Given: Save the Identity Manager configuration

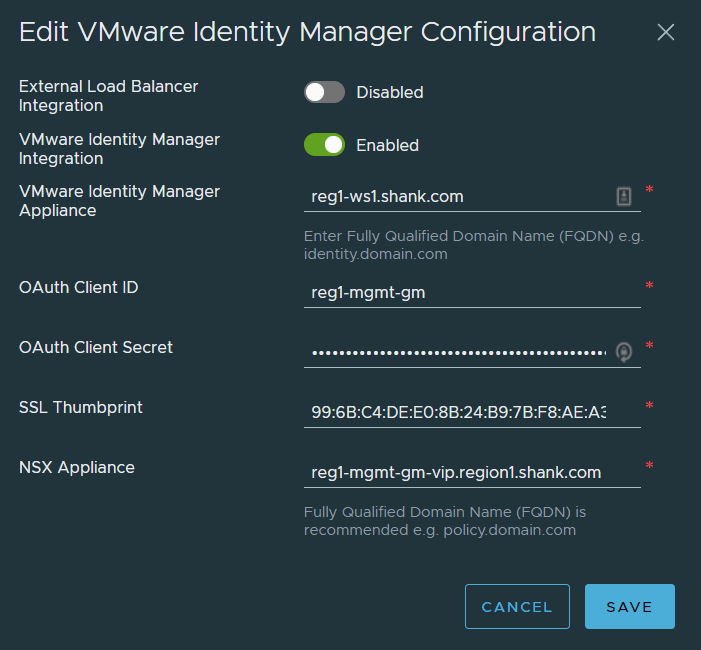Looking at the screenshot, I should coord(629,607).
